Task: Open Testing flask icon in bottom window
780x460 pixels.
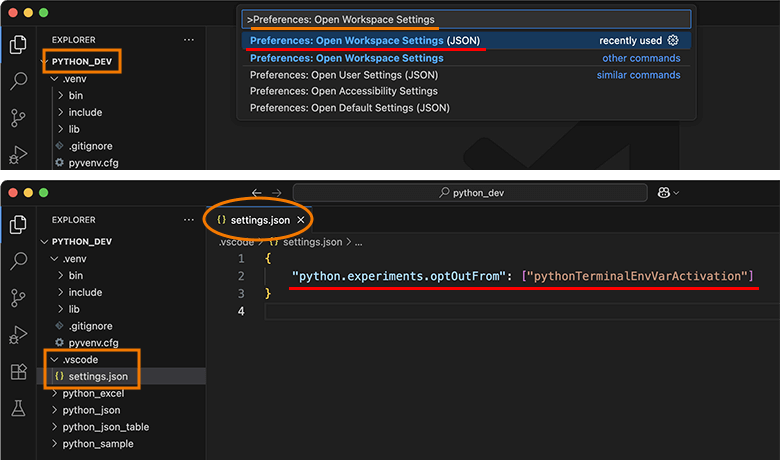Action: (18, 408)
